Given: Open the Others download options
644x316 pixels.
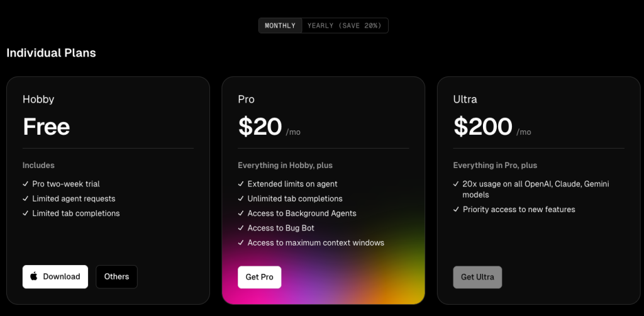Looking at the screenshot, I should click(116, 276).
